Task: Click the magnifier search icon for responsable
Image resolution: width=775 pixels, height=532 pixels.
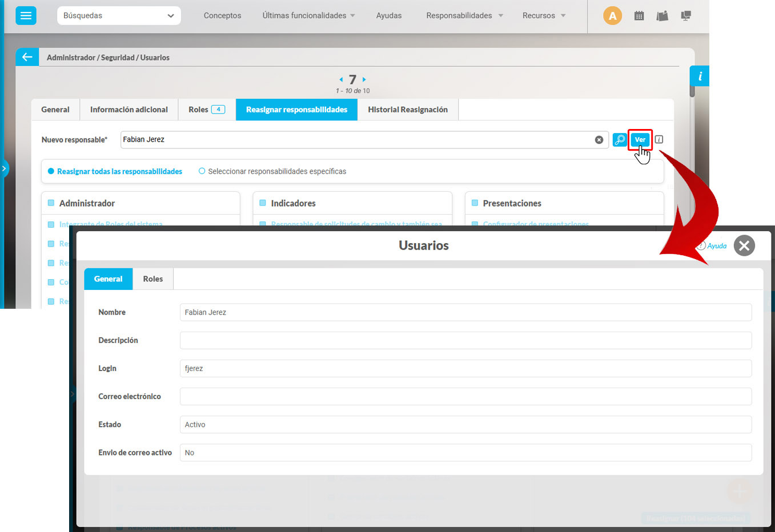Action: tap(619, 139)
